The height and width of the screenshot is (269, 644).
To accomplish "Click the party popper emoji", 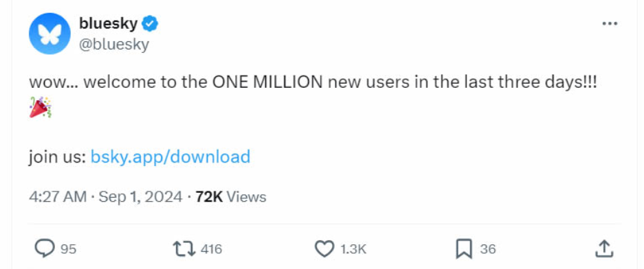I will [x=41, y=108].
